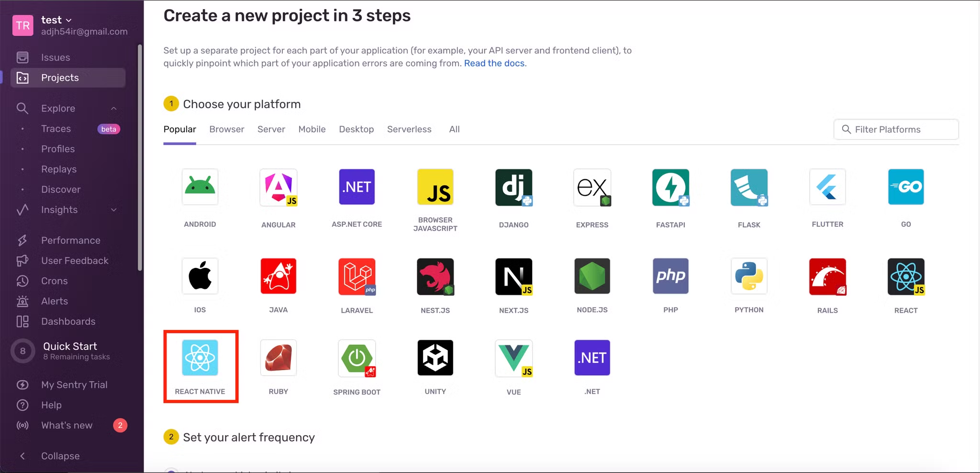Choose the Vue platform icon
Screen dimensions: 980x473
click(514, 358)
